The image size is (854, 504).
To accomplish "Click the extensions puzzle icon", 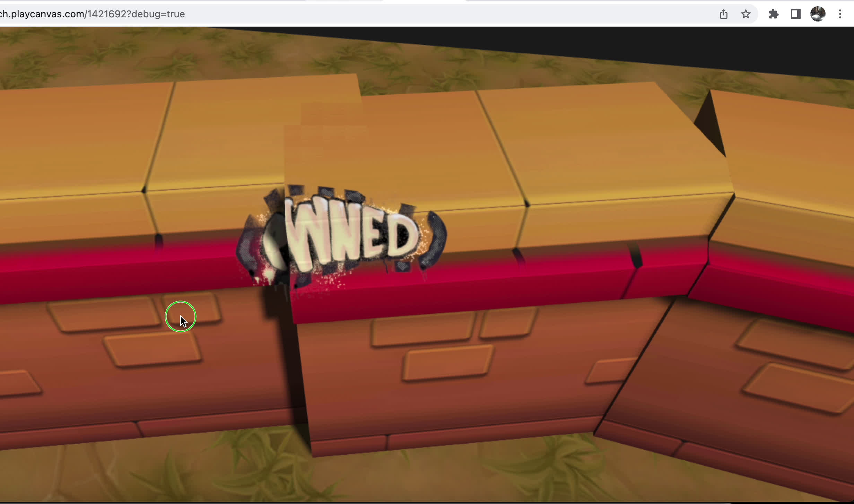I will [x=773, y=13].
